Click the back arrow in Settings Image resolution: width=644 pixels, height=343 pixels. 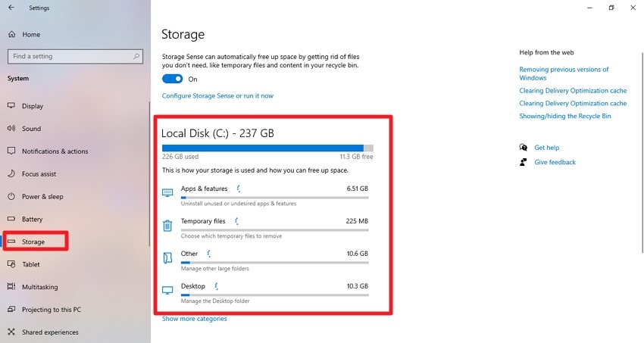[x=11, y=8]
